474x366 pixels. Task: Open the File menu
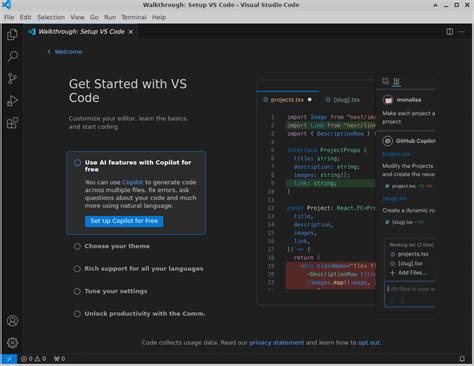pyautogui.click(x=9, y=17)
